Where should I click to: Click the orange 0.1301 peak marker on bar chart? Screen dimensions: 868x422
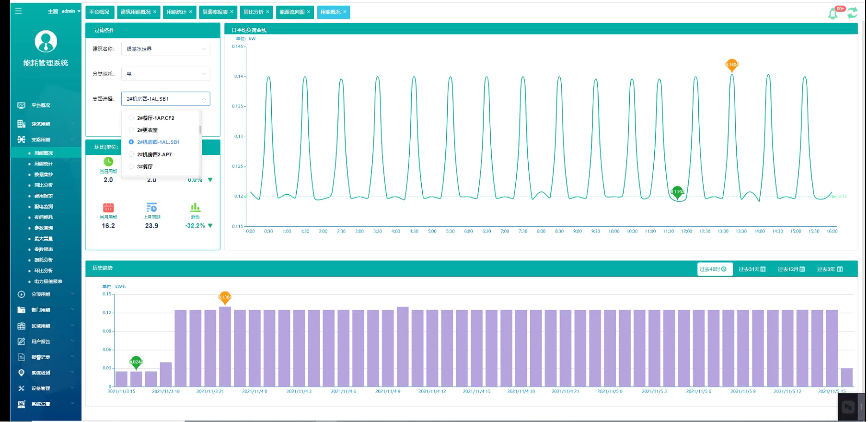tap(225, 297)
